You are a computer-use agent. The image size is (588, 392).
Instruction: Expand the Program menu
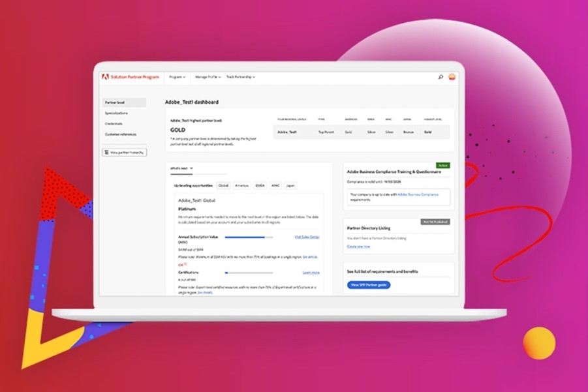pyautogui.click(x=177, y=77)
